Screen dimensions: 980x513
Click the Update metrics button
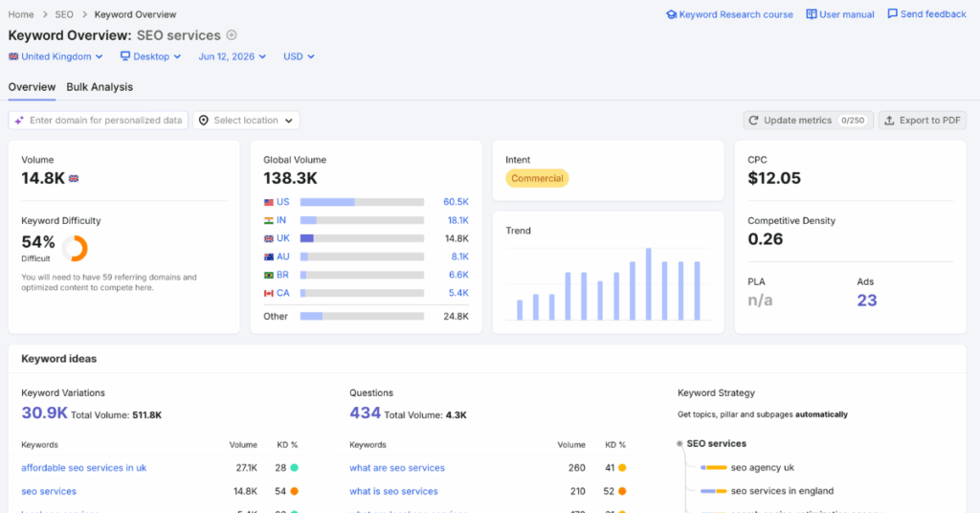coord(808,120)
